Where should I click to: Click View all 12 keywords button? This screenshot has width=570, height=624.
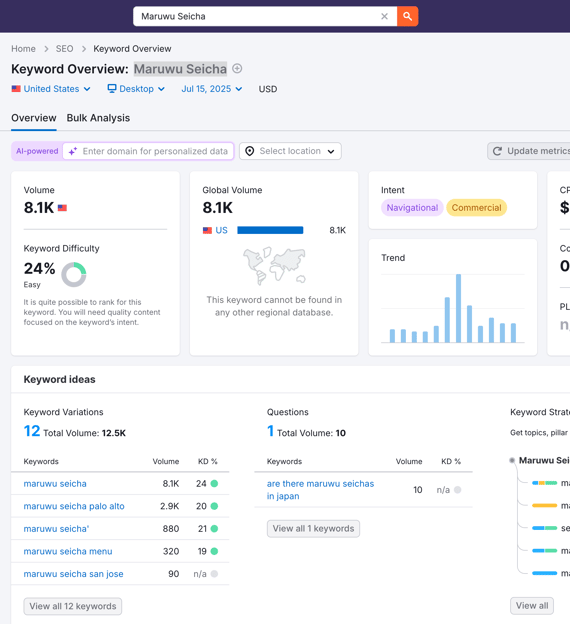[x=73, y=606]
